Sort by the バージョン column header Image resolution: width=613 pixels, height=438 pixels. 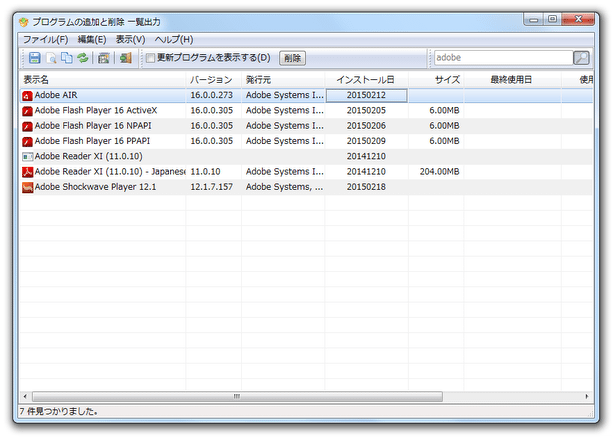pyautogui.click(x=213, y=80)
